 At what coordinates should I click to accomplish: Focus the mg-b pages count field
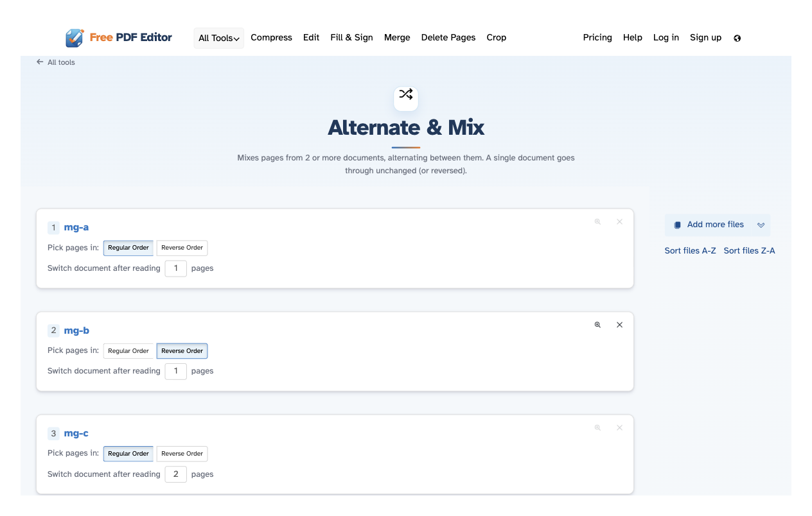click(176, 371)
